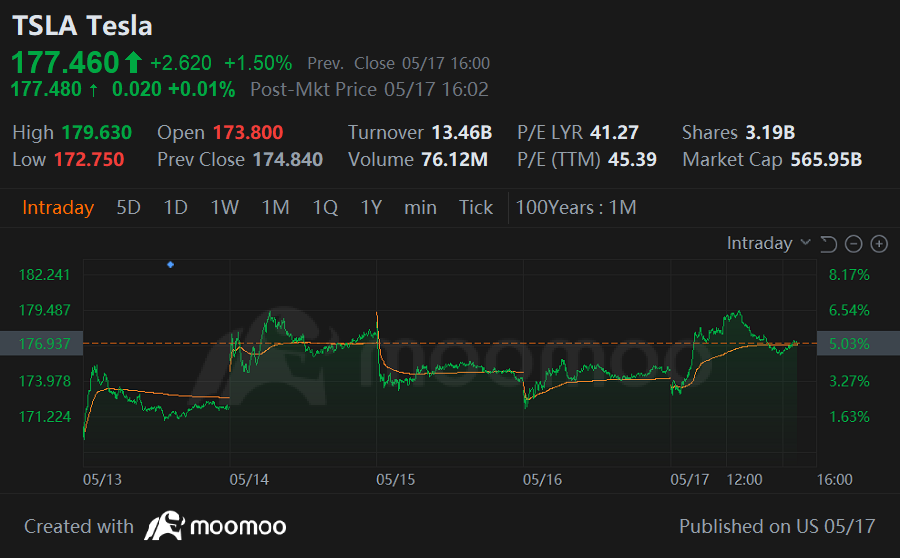Click the 05/17 date axis label
Screen dimensions: 900x558
pos(690,479)
